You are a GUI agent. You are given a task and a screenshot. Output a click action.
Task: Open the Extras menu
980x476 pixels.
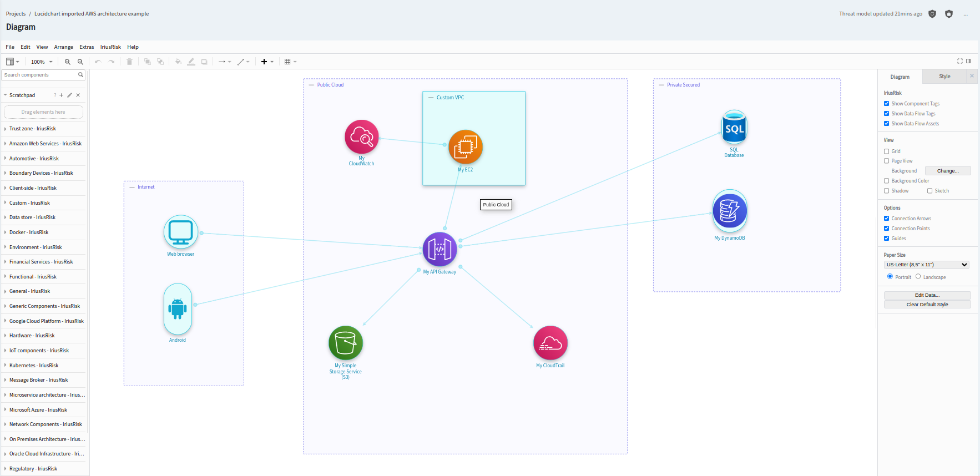pos(87,47)
